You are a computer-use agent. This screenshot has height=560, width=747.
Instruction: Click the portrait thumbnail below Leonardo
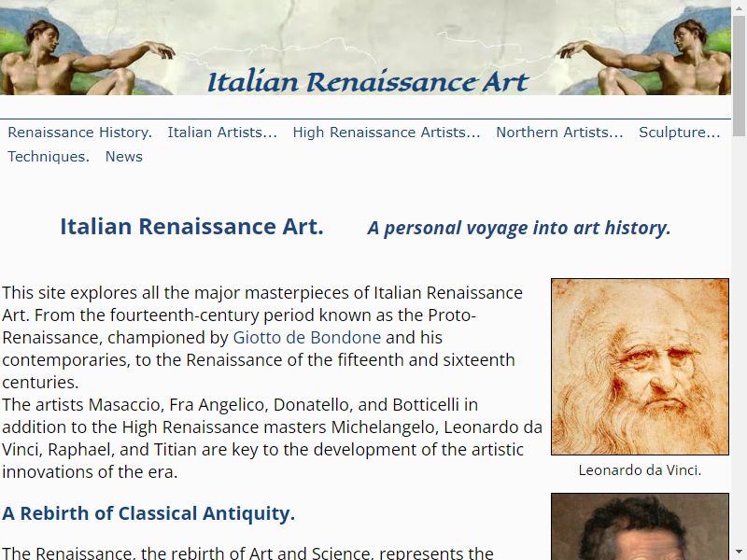tap(640, 526)
